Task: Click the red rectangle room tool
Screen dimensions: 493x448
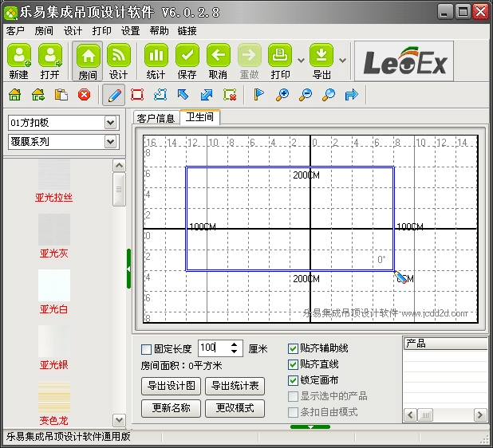Action: [137, 95]
